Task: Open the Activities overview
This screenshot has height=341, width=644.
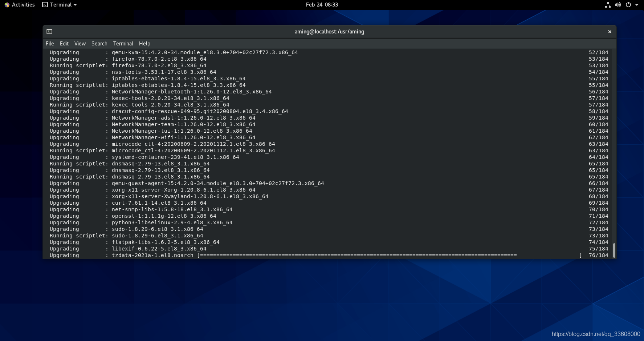Action: (19, 5)
